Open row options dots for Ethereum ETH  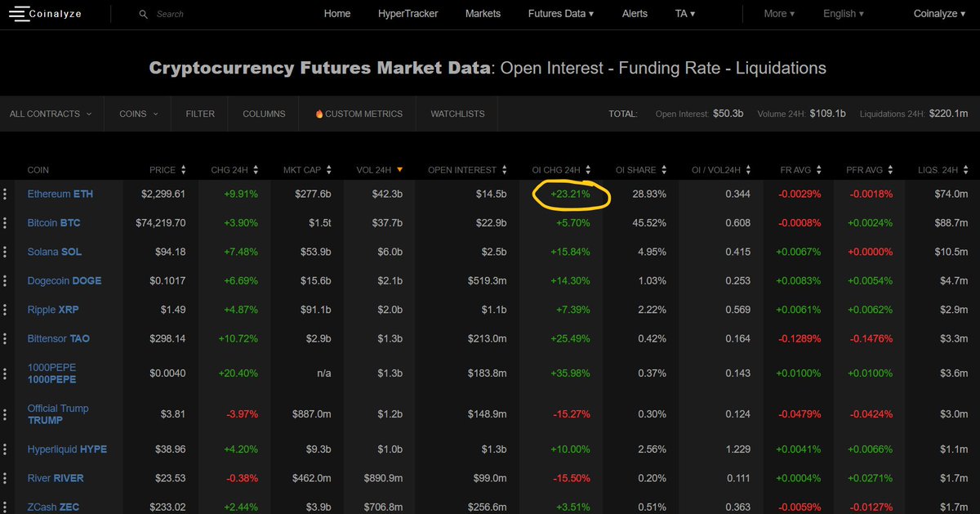[x=5, y=194]
